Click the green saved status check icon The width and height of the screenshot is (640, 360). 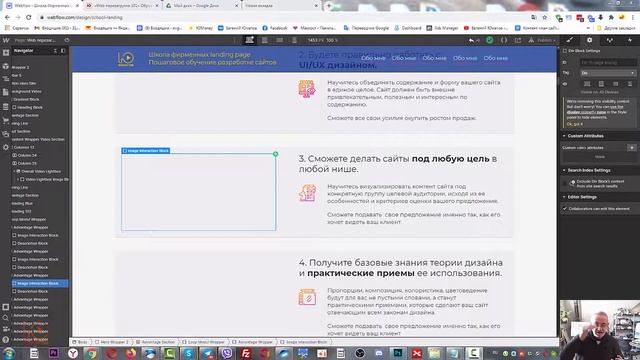pos(490,40)
